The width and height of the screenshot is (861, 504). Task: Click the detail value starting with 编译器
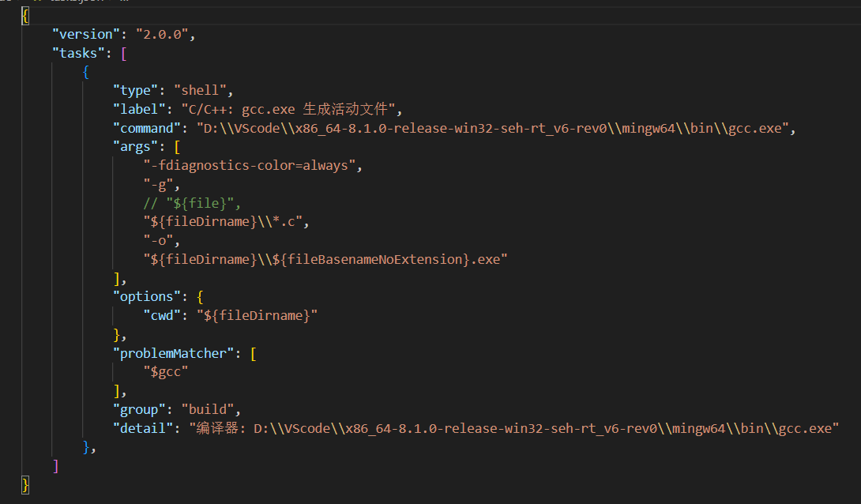point(514,428)
